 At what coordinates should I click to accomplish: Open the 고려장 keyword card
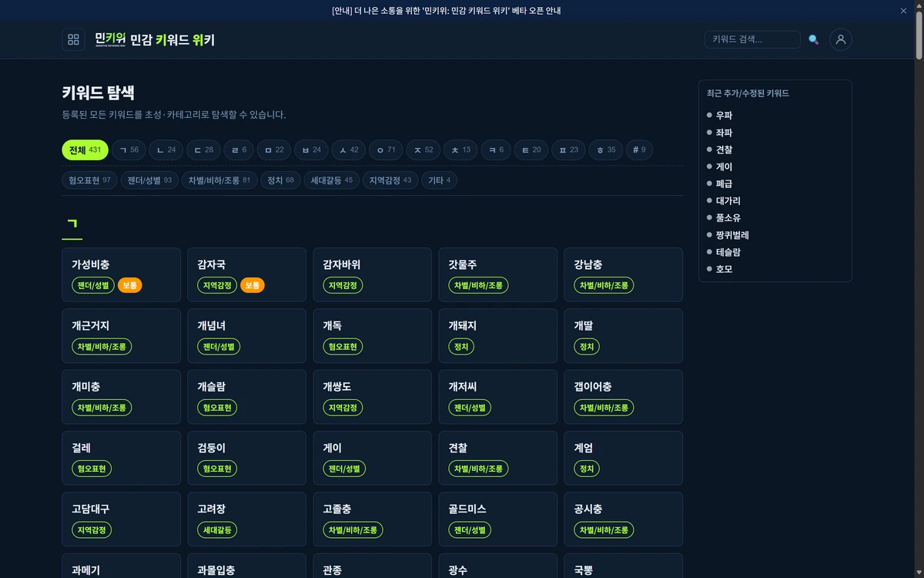[246, 519]
